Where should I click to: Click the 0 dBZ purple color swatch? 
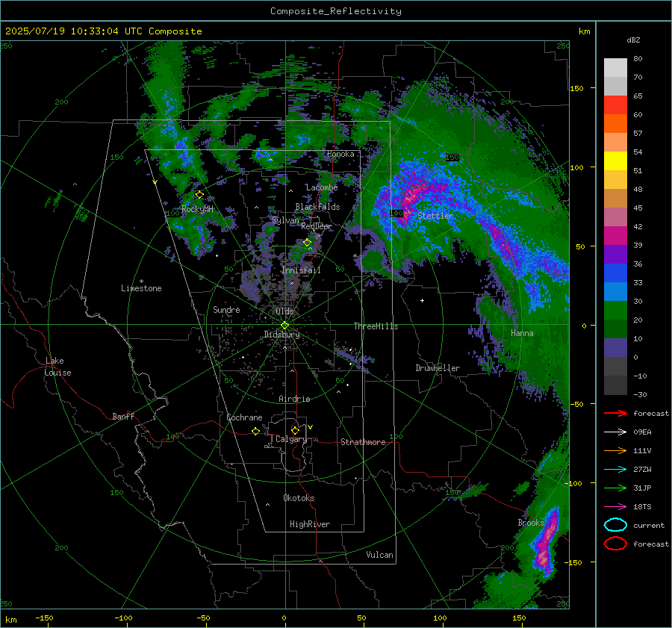pyautogui.click(x=615, y=348)
